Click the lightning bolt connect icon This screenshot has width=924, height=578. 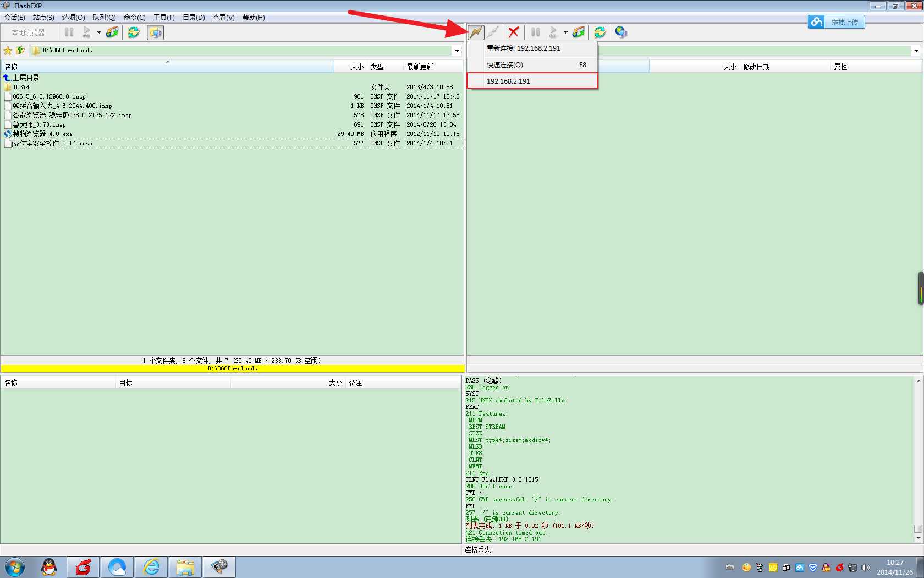[x=476, y=32]
